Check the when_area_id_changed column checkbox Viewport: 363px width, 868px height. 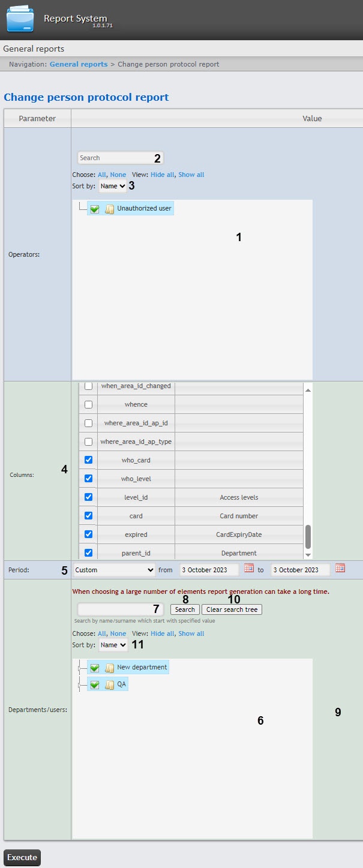tap(88, 386)
